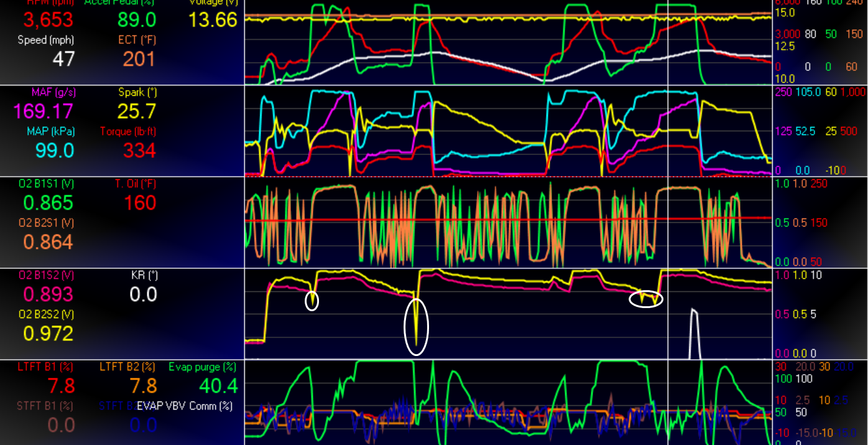Select the green O2 value 0.865

coord(48,202)
